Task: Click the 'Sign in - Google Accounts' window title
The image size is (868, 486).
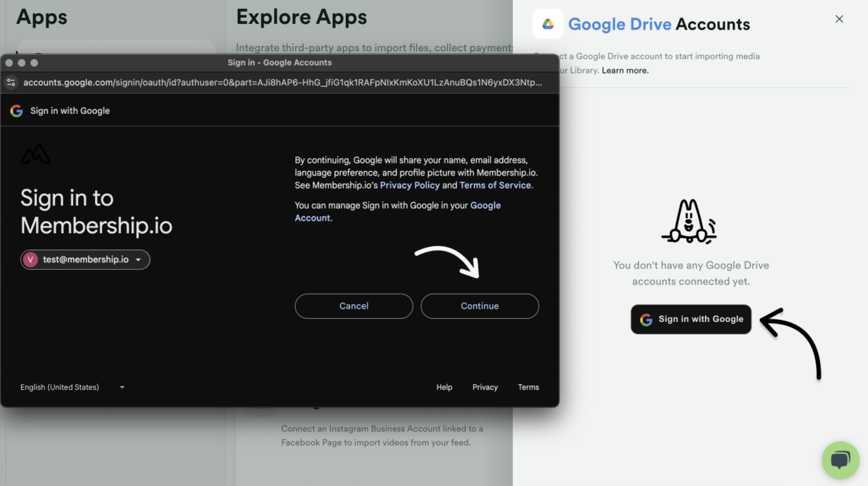Action: (280, 62)
